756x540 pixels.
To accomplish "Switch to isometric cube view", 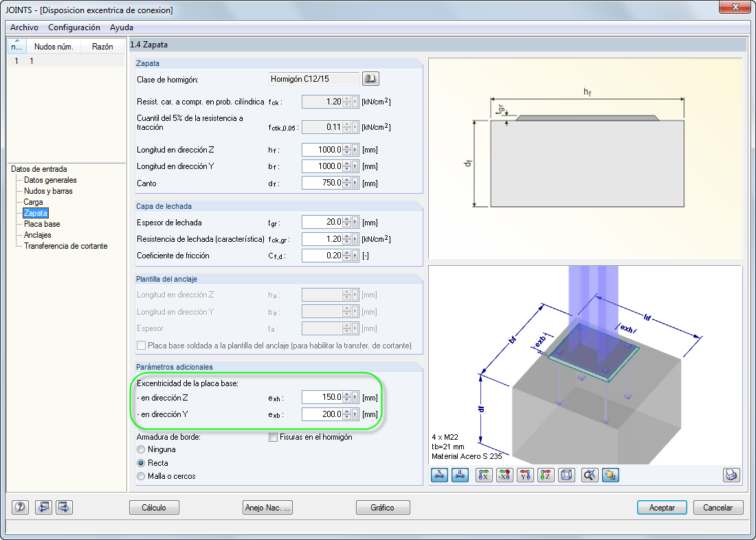I will point(566,475).
